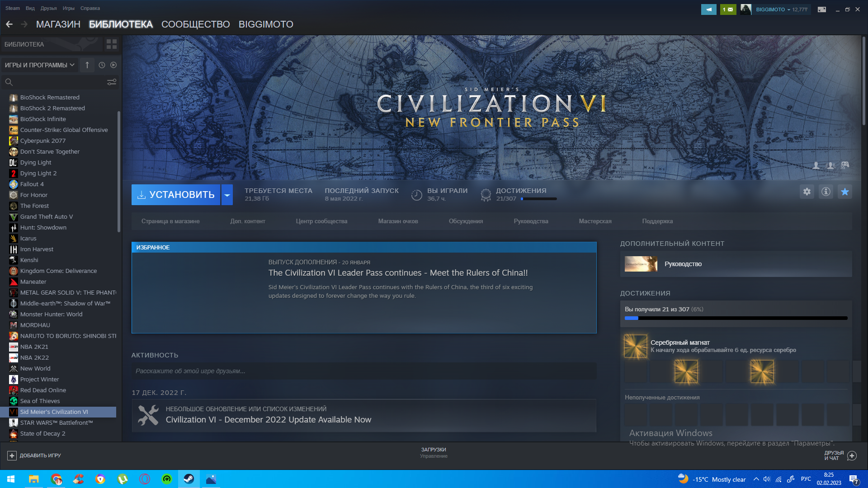Viewport: 868px width, 488px height.
Task: Open the Вид menu
Action: [30, 8]
